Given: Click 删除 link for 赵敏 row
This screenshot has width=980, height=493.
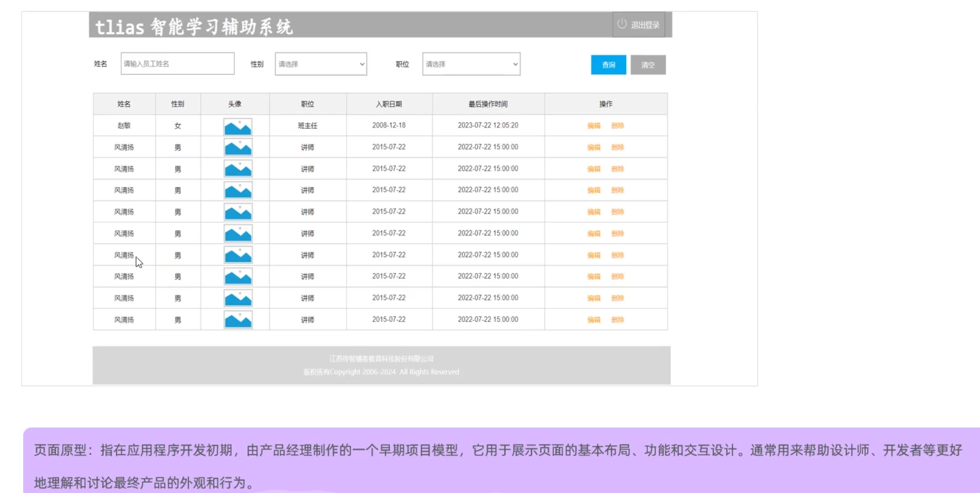Looking at the screenshot, I should [617, 126].
